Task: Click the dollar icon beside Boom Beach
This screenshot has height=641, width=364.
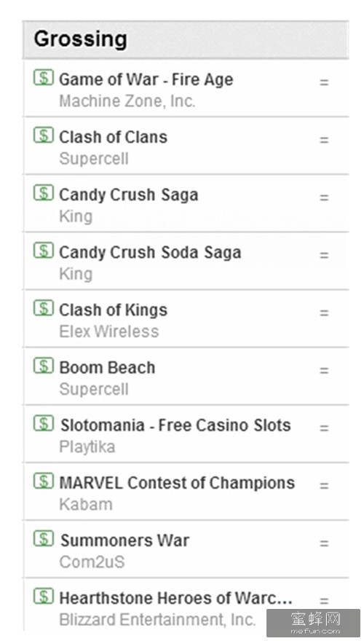Action: (43, 366)
